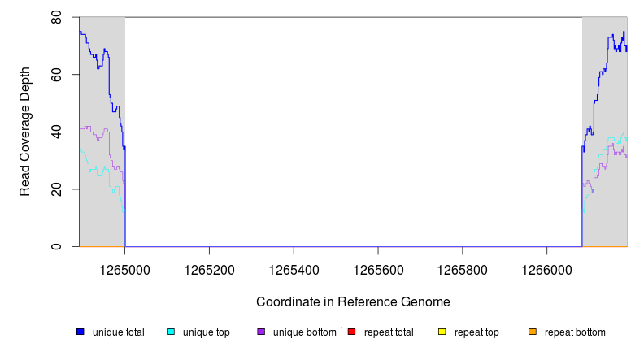644x351 pixels.
Task: Click the y-axis title "Read Coverage Depth"
Action: 25,132
